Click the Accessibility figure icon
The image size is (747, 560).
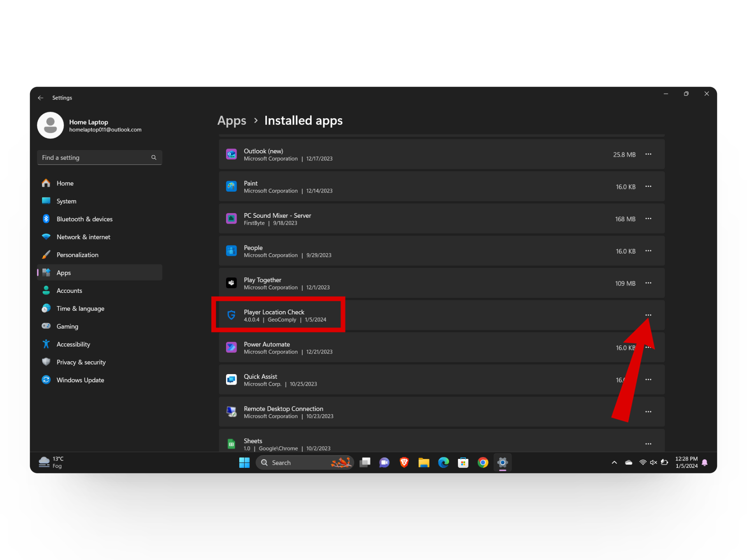coord(46,344)
